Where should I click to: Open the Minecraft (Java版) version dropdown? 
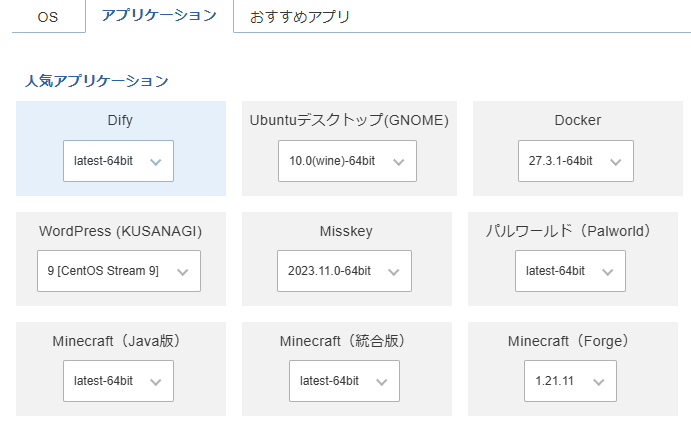tap(118, 381)
